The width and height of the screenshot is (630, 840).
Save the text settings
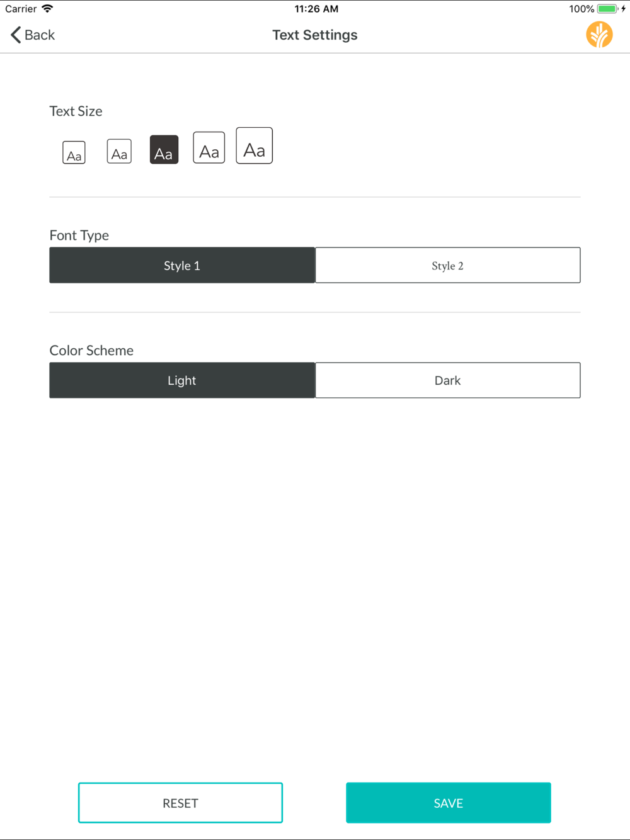pos(449,803)
